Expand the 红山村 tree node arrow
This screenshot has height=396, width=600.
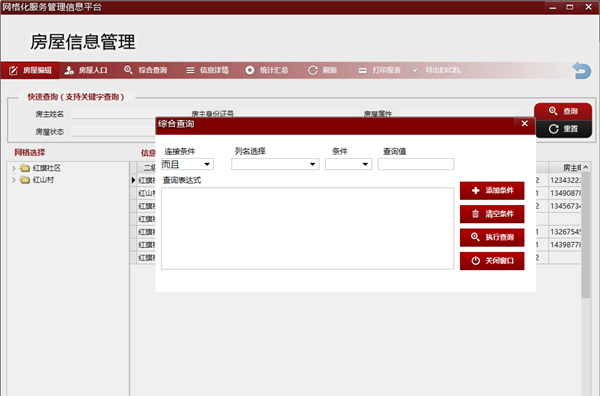[14, 180]
